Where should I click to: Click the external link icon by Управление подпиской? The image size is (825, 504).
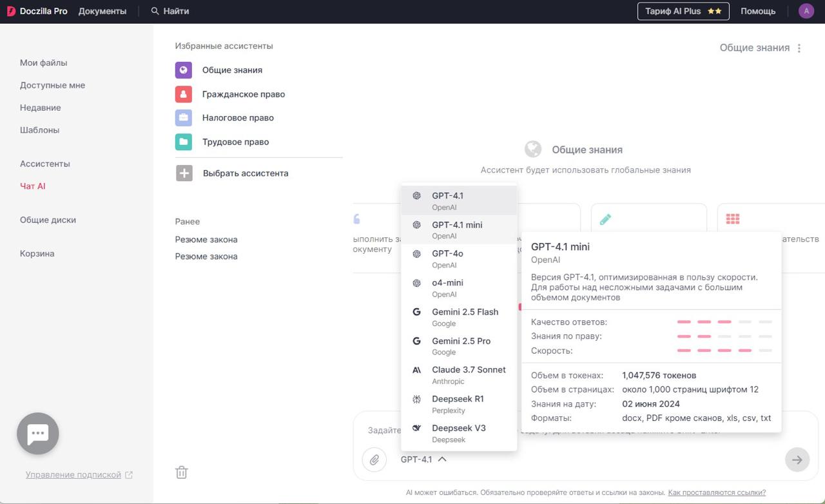(x=129, y=475)
